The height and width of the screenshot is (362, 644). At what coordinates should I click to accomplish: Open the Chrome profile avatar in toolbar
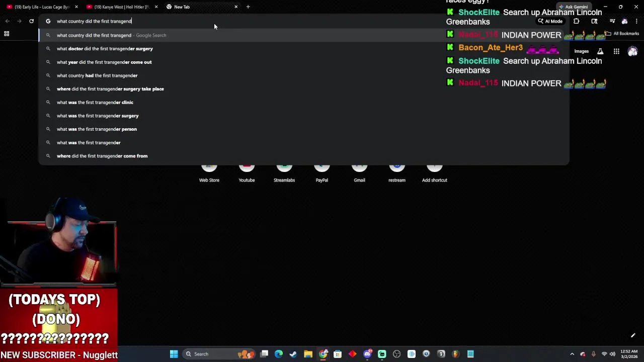tap(624, 21)
